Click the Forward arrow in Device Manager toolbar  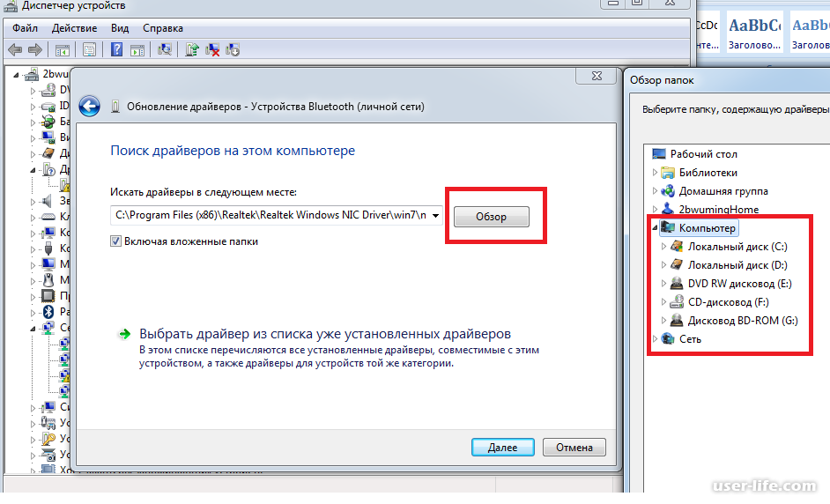(35, 49)
